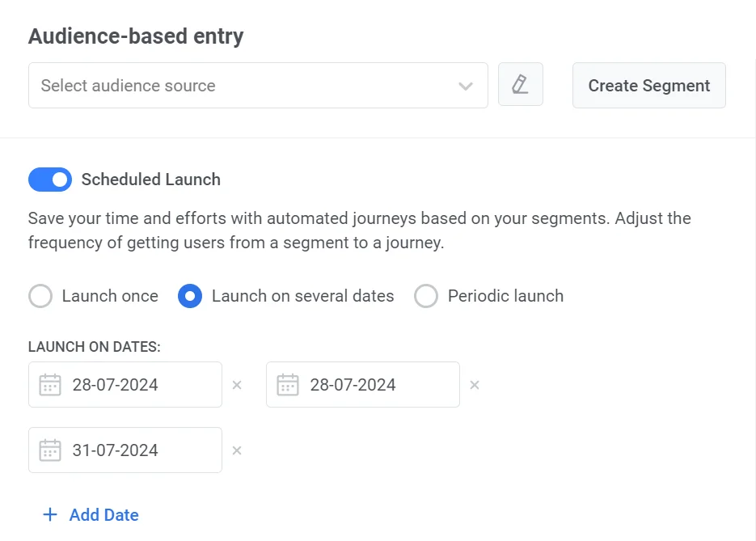The width and height of the screenshot is (756, 541).
Task: Click the Add Date link
Action: [x=103, y=514]
